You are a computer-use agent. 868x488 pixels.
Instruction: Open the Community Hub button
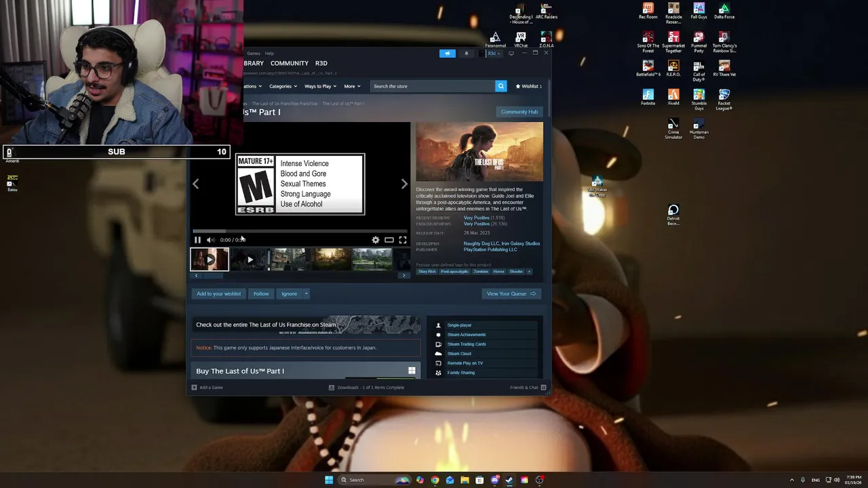[x=519, y=112]
